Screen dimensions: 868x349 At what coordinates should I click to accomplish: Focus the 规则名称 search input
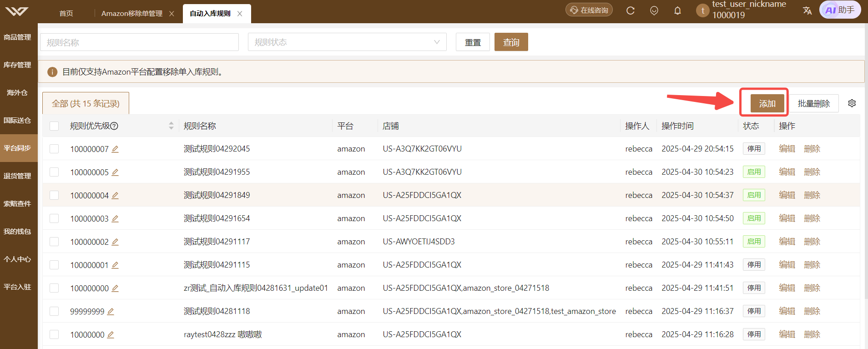point(139,42)
